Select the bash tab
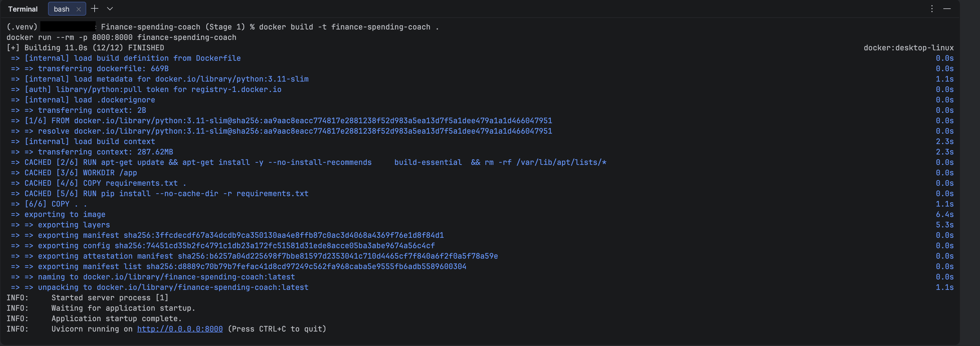The image size is (980, 346). pyautogui.click(x=62, y=9)
